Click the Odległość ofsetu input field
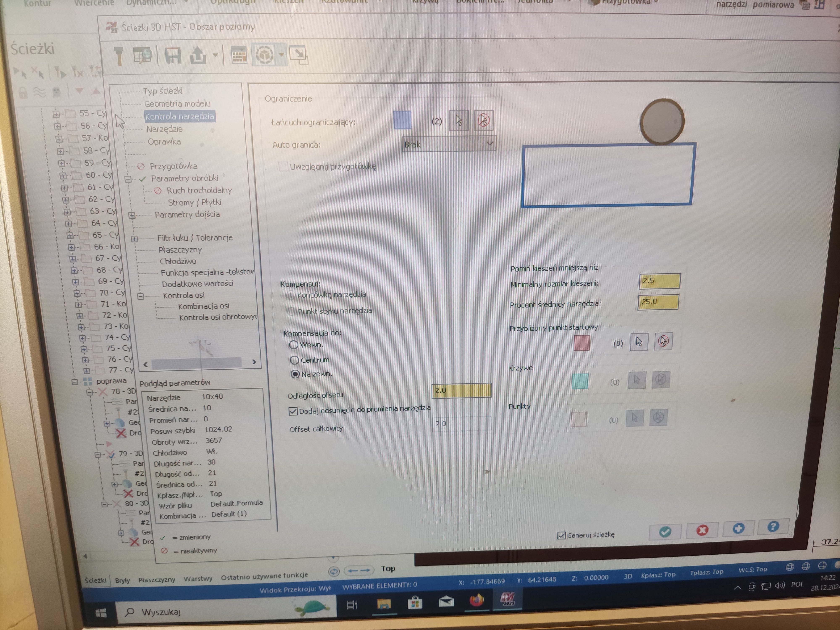The height and width of the screenshot is (630, 840). [x=461, y=390]
